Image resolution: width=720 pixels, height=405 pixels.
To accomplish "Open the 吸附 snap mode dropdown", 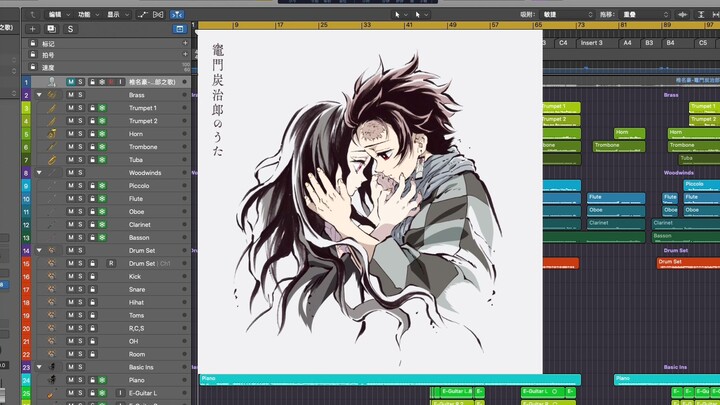I will tap(567, 15).
